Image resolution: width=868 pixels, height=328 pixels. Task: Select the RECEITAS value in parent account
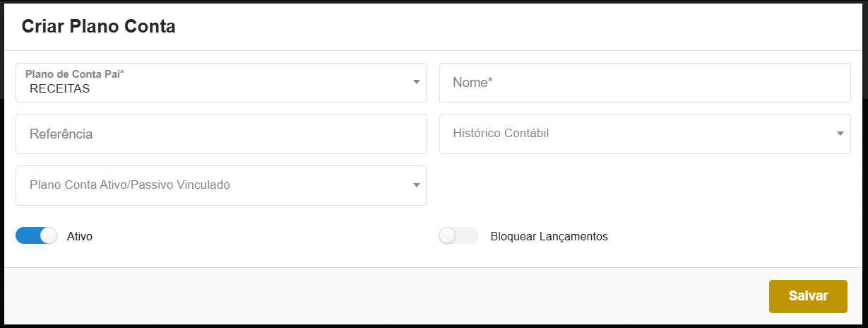[60, 89]
